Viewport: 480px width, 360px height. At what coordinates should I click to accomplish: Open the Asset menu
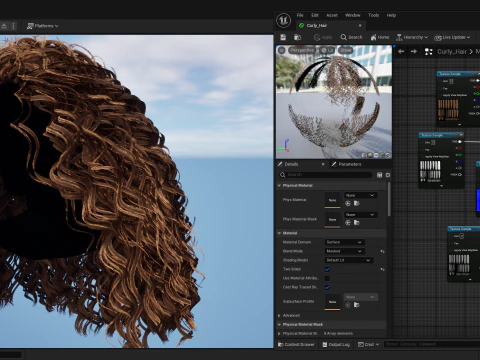tap(332, 15)
